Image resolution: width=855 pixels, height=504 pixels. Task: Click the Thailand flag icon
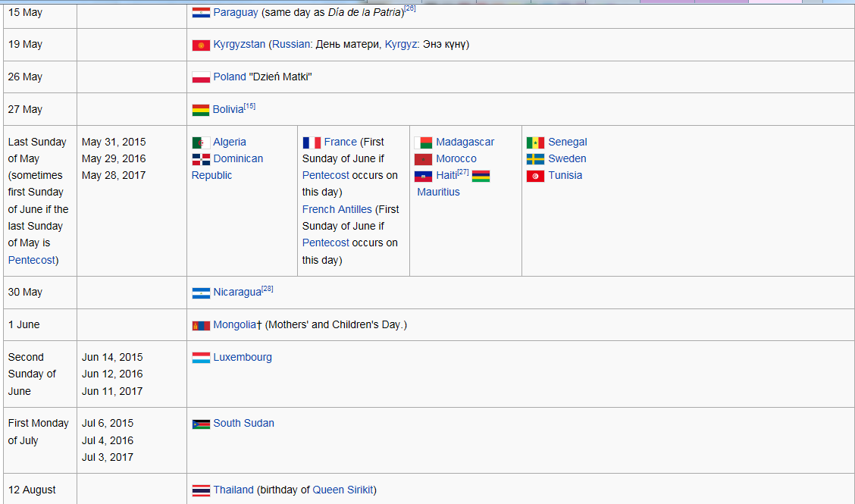tap(201, 490)
